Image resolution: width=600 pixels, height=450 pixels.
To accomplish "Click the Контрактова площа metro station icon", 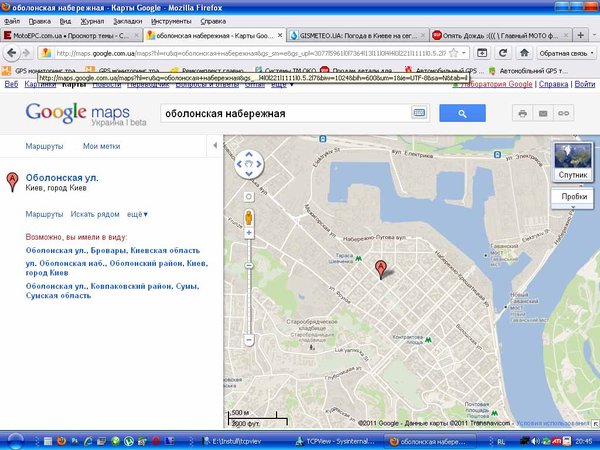I will tap(428, 339).
